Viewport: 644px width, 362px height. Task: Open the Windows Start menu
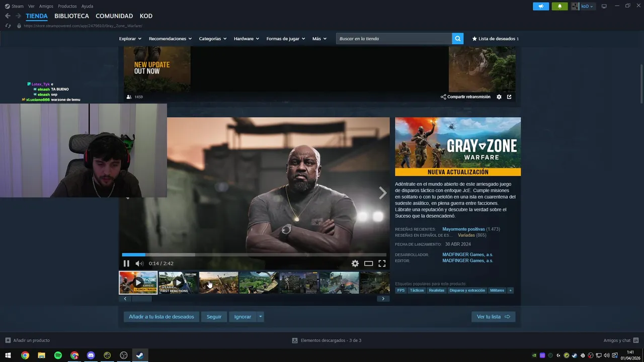click(8, 355)
